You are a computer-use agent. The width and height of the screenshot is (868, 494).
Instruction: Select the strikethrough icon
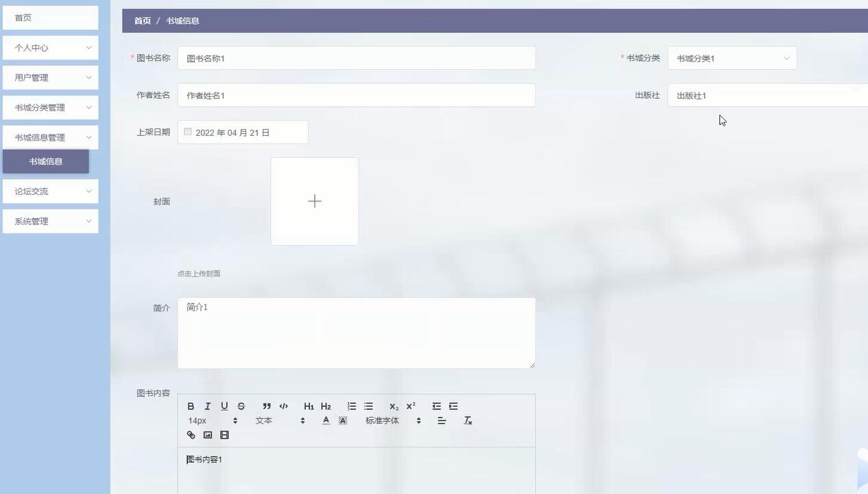tap(241, 405)
